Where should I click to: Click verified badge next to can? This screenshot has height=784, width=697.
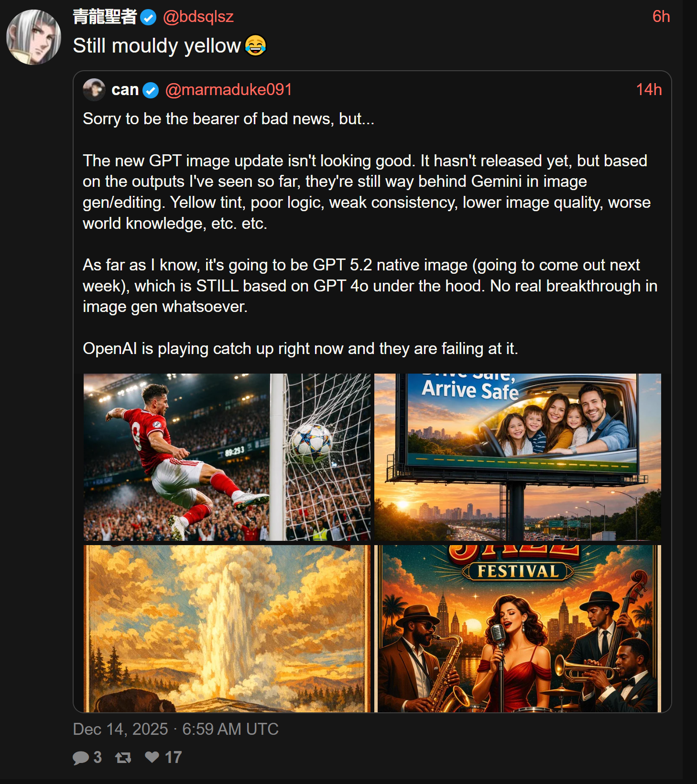point(151,90)
